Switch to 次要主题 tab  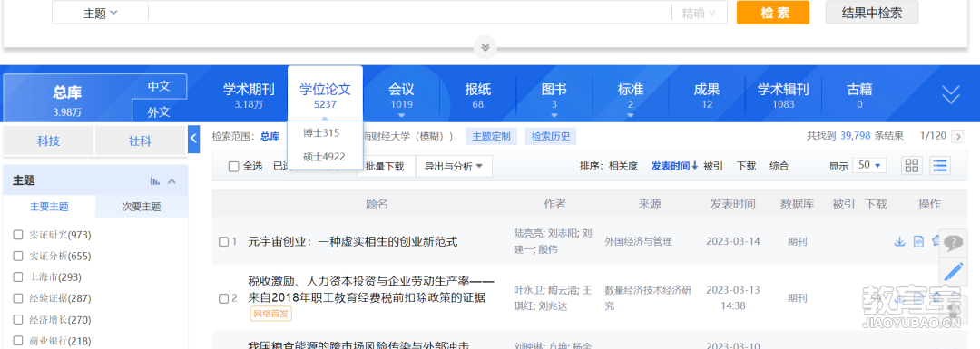tap(142, 207)
